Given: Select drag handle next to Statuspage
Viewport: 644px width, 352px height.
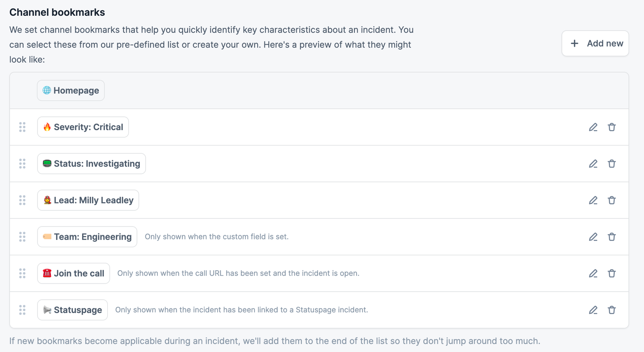Looking at the screenshot, I should [x=22, y=310].
